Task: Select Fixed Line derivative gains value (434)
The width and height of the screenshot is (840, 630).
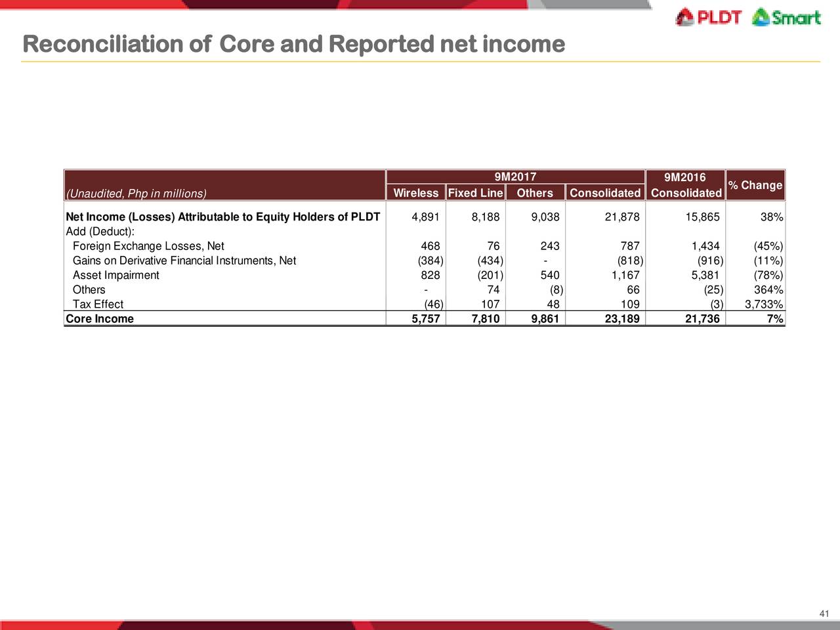Action: coord(491,261)
